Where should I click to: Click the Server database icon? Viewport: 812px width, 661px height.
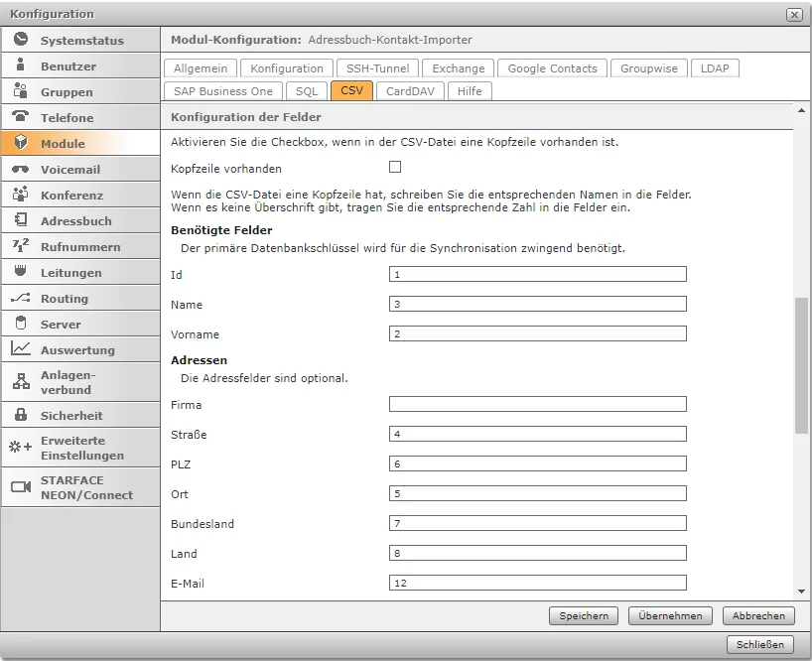pos(21,323)
